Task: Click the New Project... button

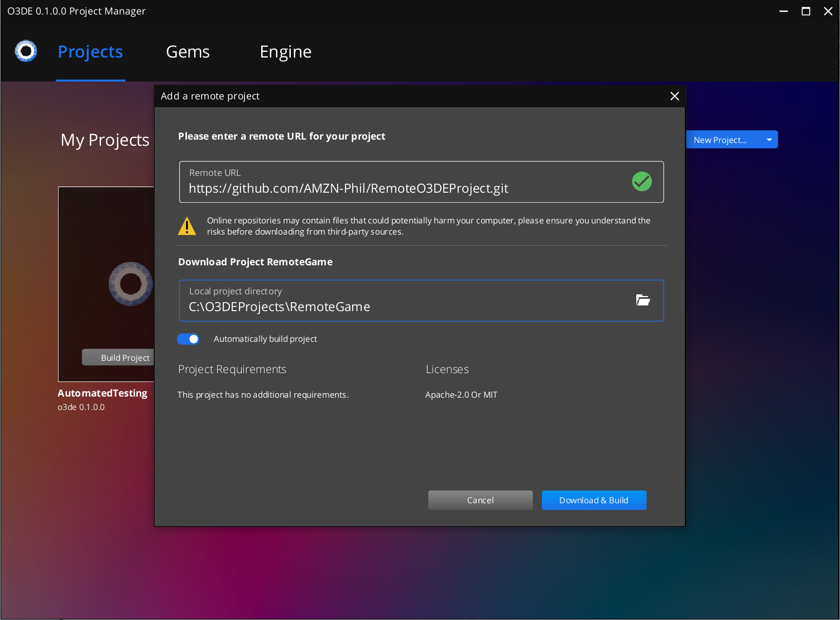Action: pyautogui.click(x=721, y=139)
